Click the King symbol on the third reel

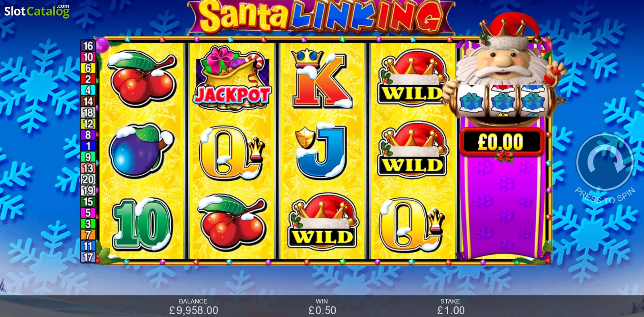coord(321,79)
